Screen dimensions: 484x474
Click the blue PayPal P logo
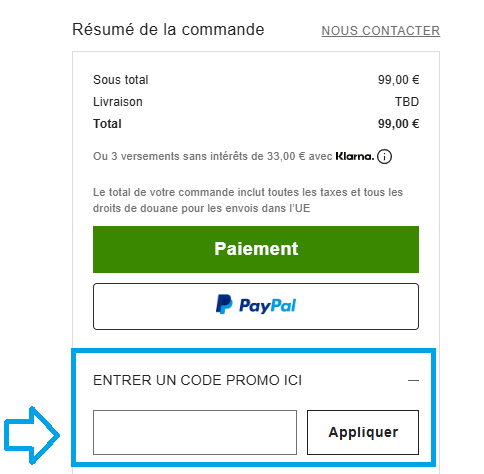point(224,304)
